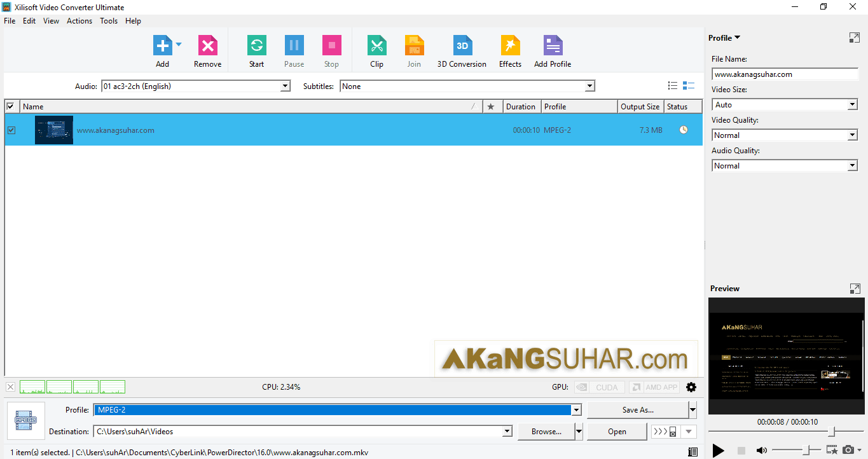Click the www.akanagsuhar.com video thumbnail
This screenshot has height=459, width=868.
pos(54,130)
